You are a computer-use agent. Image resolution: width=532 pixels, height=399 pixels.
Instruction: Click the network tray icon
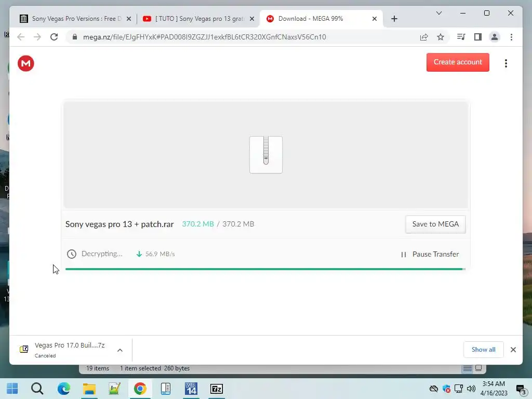click(x=459, y=389)
